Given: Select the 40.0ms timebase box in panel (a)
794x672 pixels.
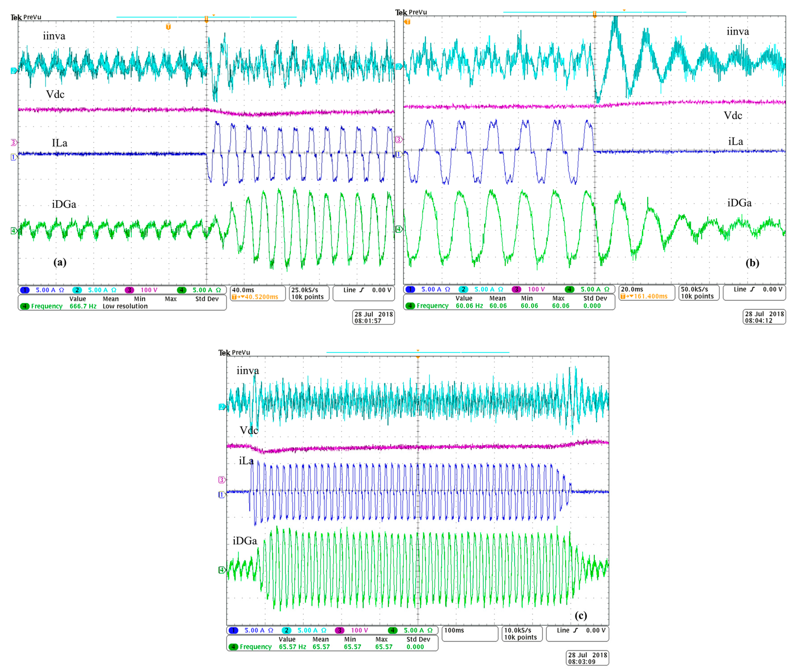Looking at the screenshot, I should (x=258, y=293).
